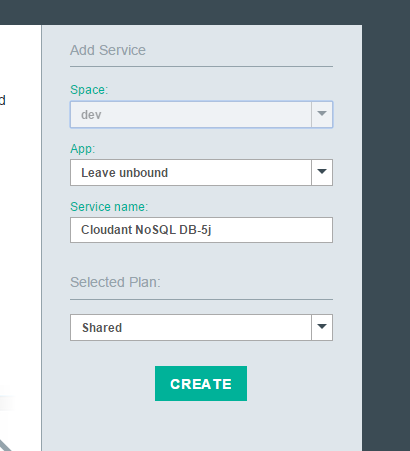Expand the App dropdown arrow

coord(322,172)
